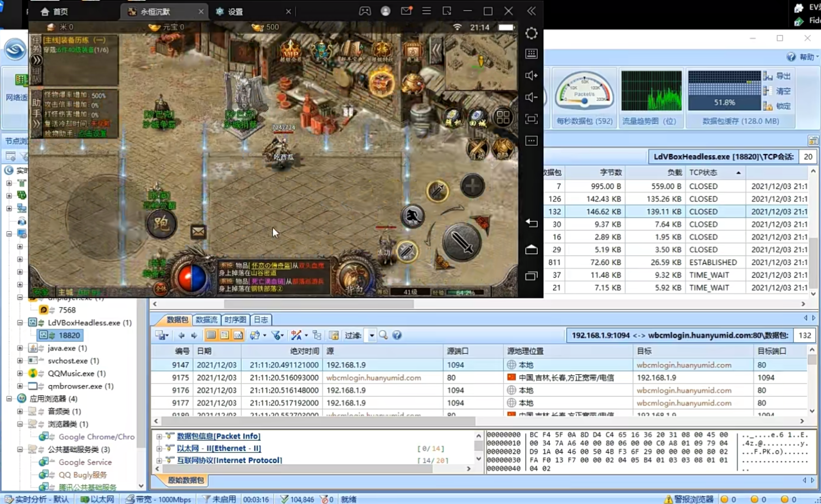Switch to the 日志 tab
The image size is (821, 504).
pyautogui.click(x=261, y=320)
